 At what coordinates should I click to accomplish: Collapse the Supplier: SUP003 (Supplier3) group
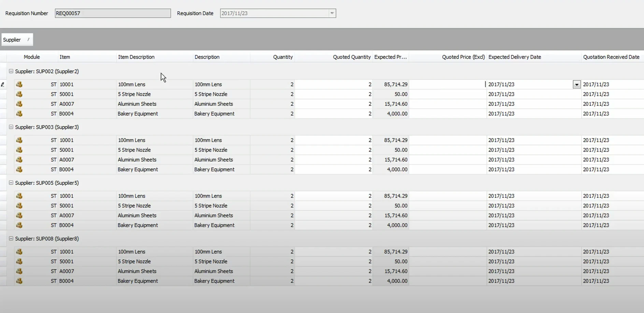11,127
